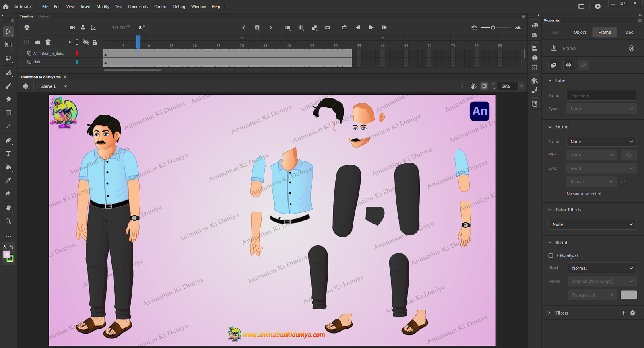The image size is (644, 348).
Task: Select the Hand tool
Action: [8, 208]
